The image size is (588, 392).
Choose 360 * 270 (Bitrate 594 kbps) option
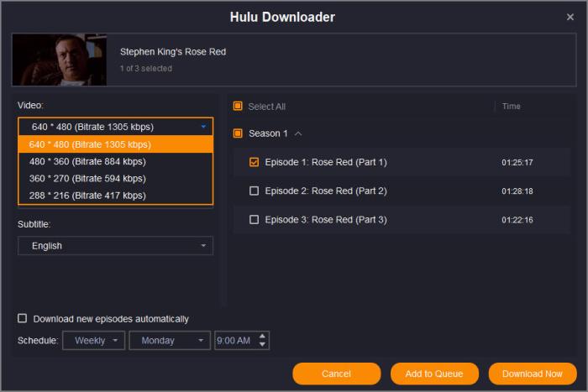point(116,179)
